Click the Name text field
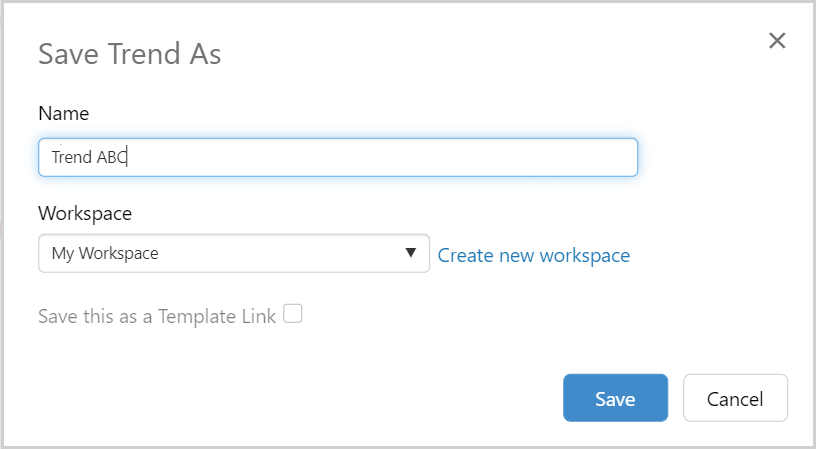The width and height of the screenshot is (816, 449). [x=338, y=158]
